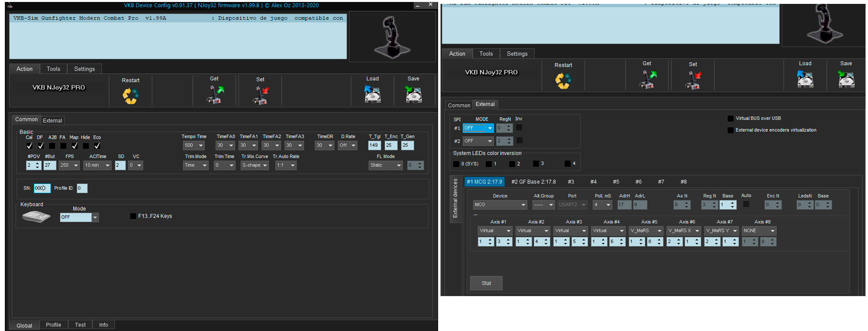Image resolution: width=868 pixels, height=331 pixels.
Task: Open the Tools tab in the left window
Action: pyautogui.click(x=53, y=69)
